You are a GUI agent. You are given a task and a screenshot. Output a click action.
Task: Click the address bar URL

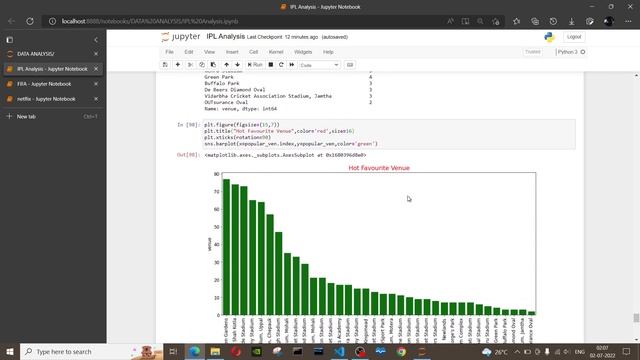[150, 21]
